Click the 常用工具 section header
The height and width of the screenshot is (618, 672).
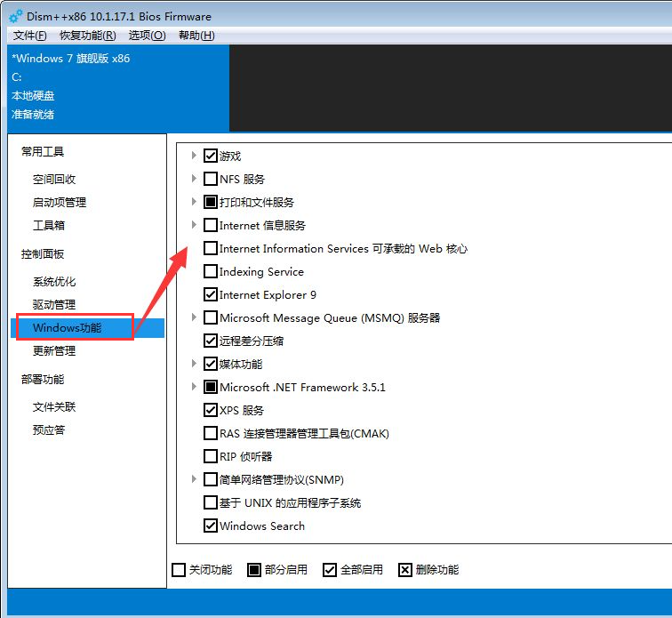point(43,152)
